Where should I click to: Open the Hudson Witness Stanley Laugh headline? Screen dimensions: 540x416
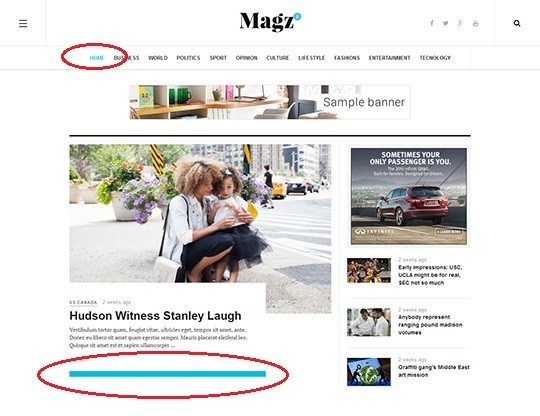tap(155, 316)
